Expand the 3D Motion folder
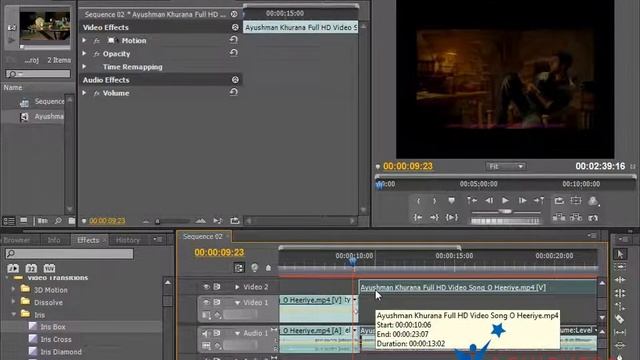 13,289
